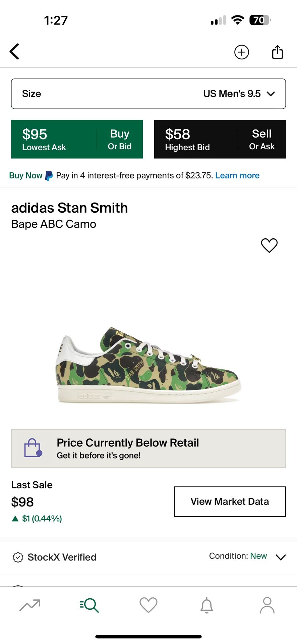Tap the back arrow icon
Image resolution: width=297 pixels, height=644 pixels.
tap(14, 52)
